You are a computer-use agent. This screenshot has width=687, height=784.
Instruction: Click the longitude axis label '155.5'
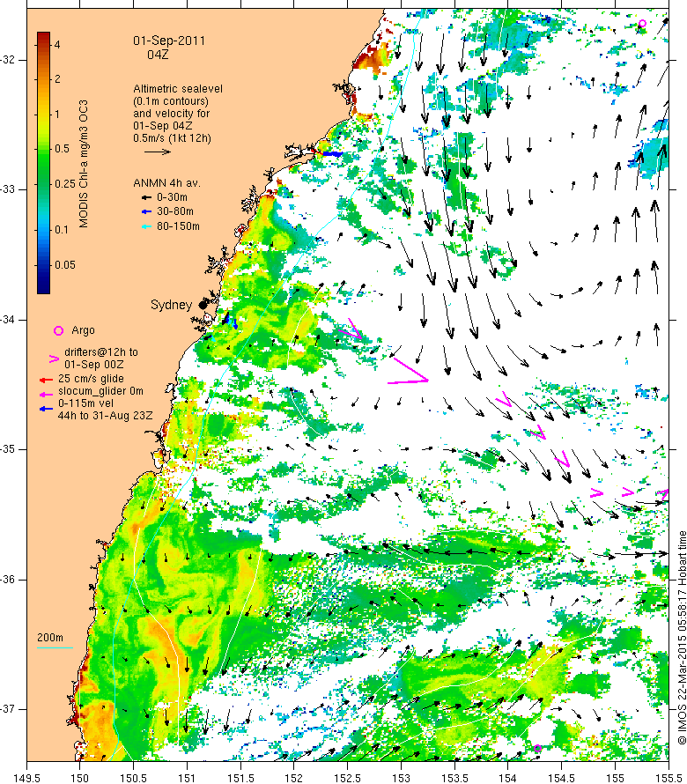click(669, 779)
